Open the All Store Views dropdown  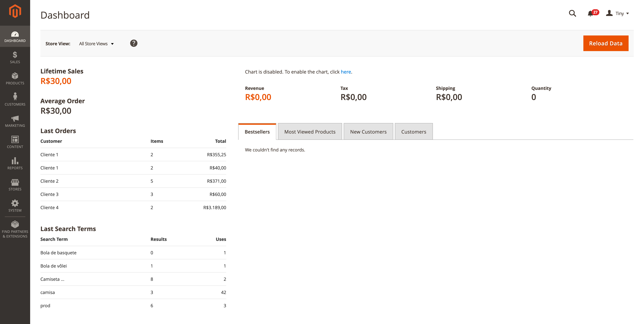point(96,44)
